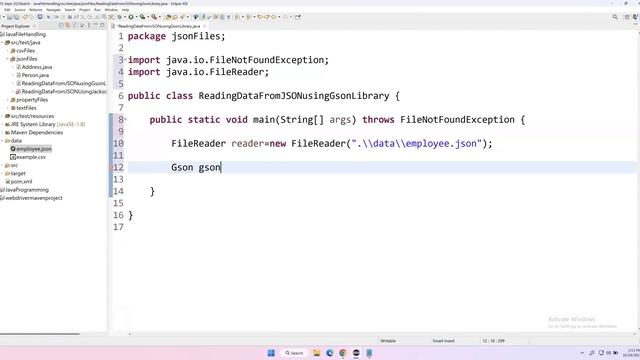640x360 pixels.
Task: Open the Project menu
Action: click(84, 10)
